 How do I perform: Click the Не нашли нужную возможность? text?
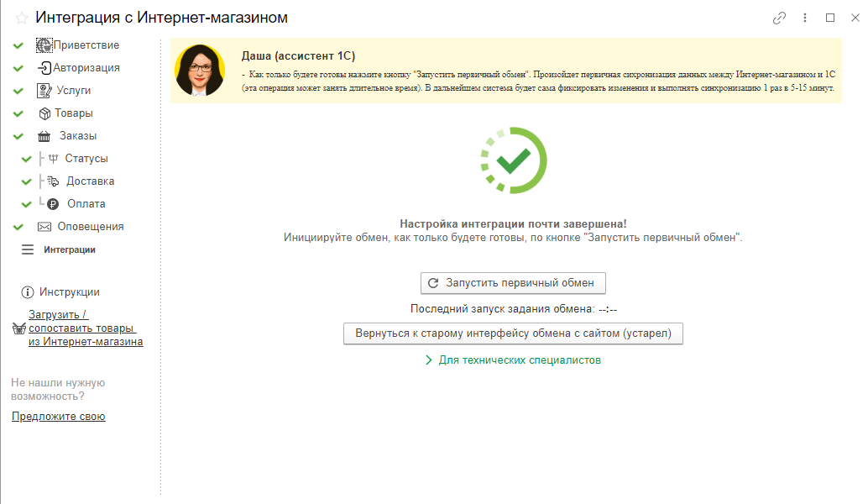[x=58, y=390]
